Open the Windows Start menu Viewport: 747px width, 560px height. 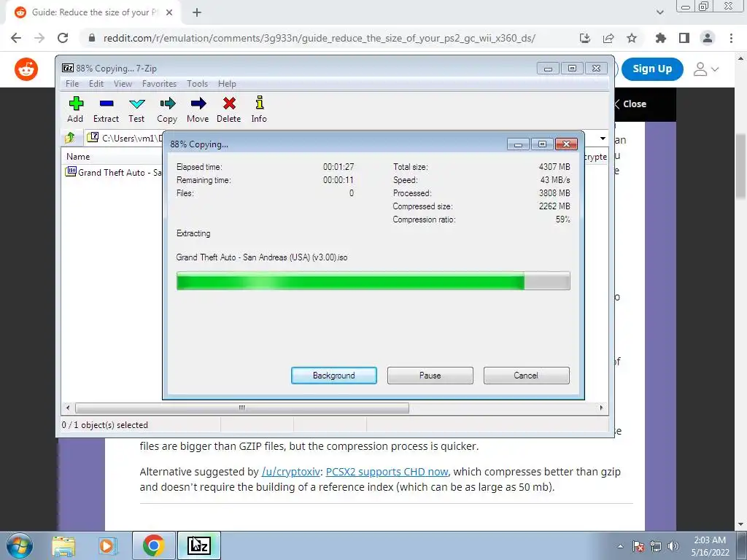click(x=20, y=545)
